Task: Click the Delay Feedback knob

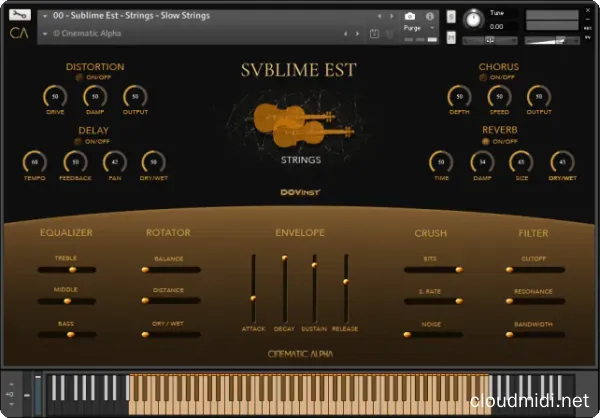Action: (x=75, y=162)
